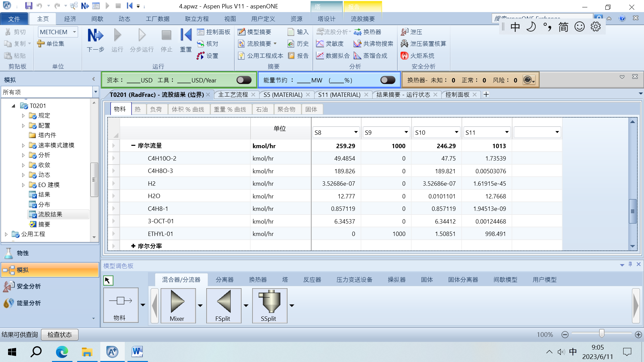Open Microsoft Edge from the taskbar

pyautogui.click(x=62, y=352)
